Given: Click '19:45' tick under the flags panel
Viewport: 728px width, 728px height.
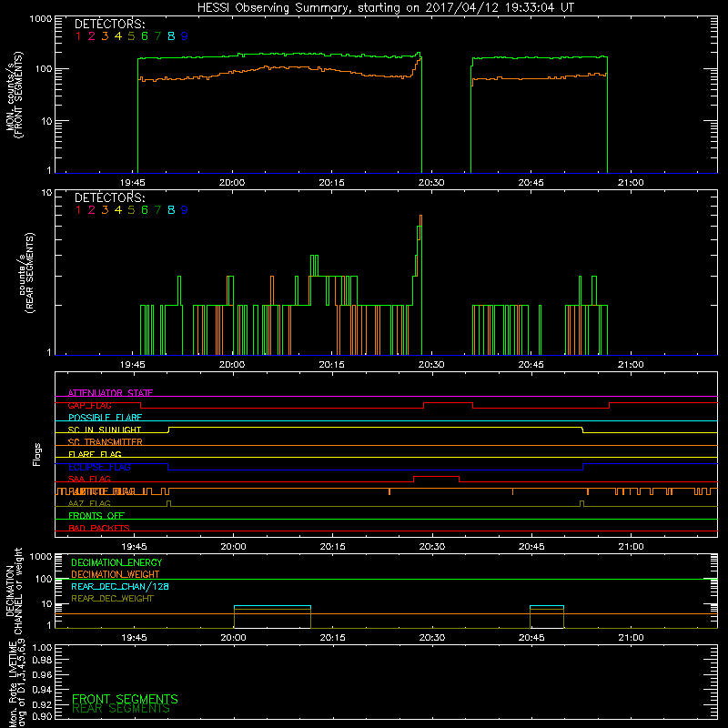Looking at the screenshot, I should point(134,547).
